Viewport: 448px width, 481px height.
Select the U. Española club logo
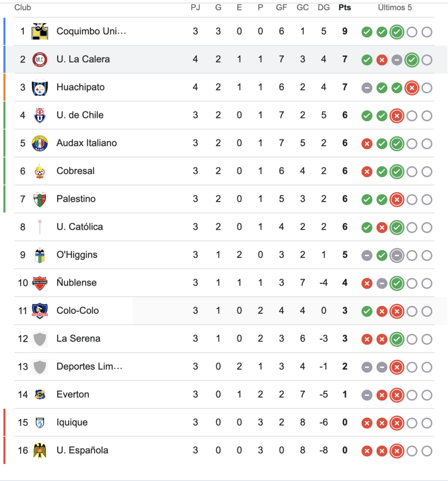(40, 450)
